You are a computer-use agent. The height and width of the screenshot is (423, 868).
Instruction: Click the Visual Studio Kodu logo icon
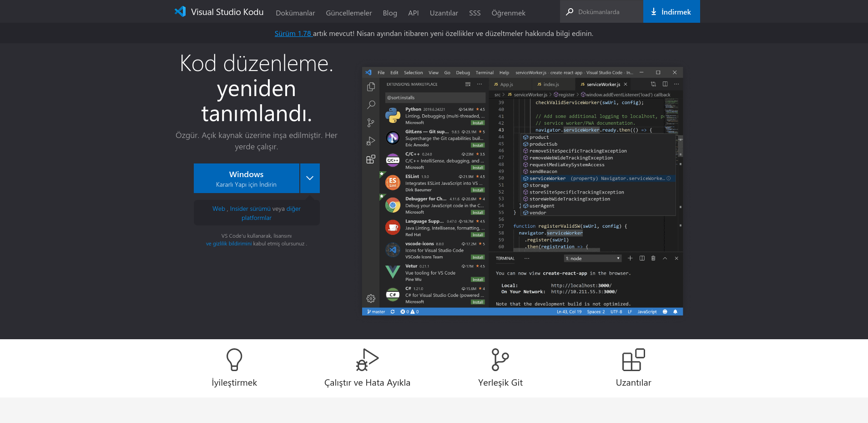coord(180,12)
